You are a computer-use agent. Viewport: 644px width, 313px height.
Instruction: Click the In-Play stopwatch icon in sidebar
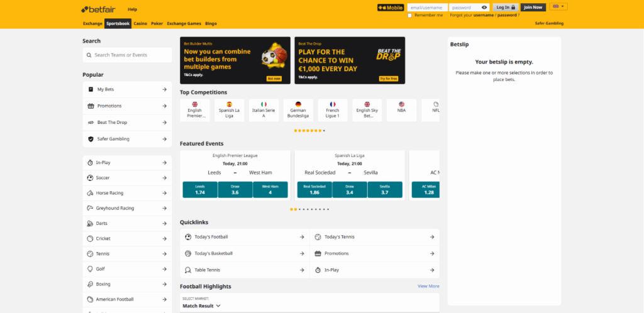[90, 163]
